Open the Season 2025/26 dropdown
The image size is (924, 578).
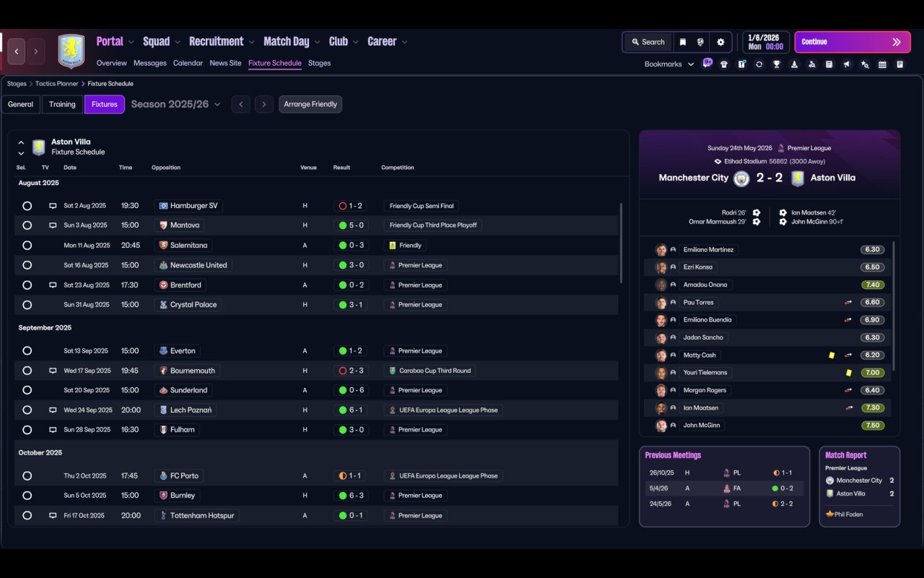pyautogui.click(x=175, y=104)
